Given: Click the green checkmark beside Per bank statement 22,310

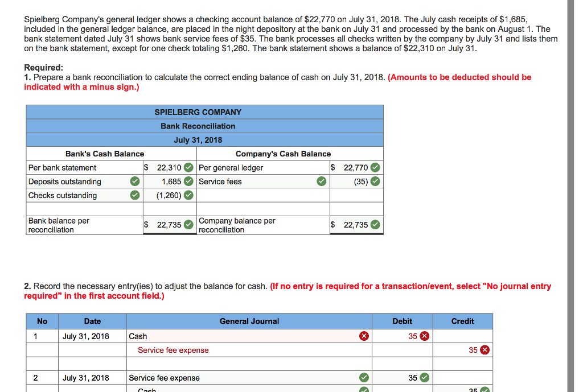Looking at the screenshot, I should click(x=188, y=167).
